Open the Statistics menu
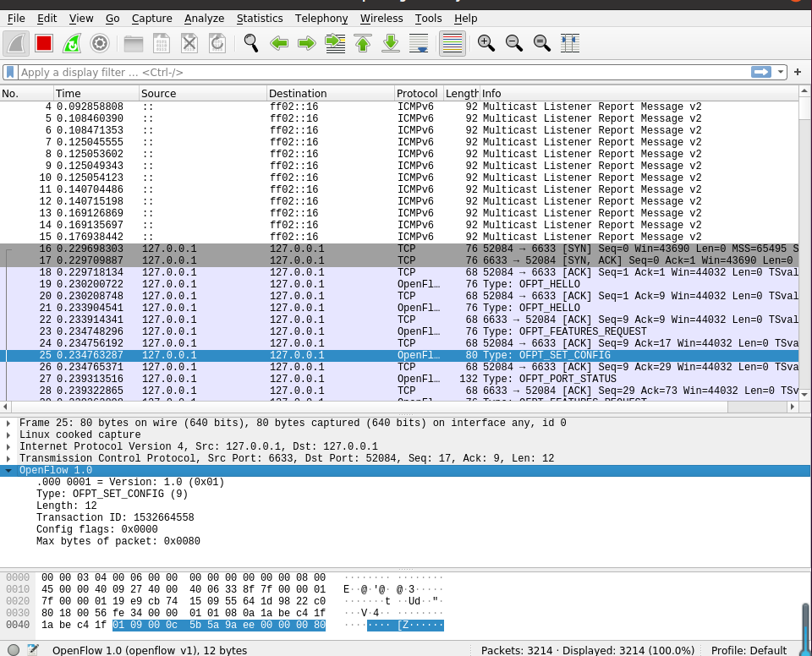 (x=259, y=18)
